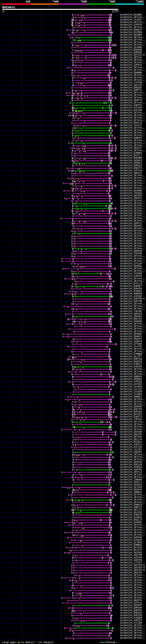146x644 pixels.
Task: Choose entry UniRef100_Q5XGT0
Action: click(131, 148)
